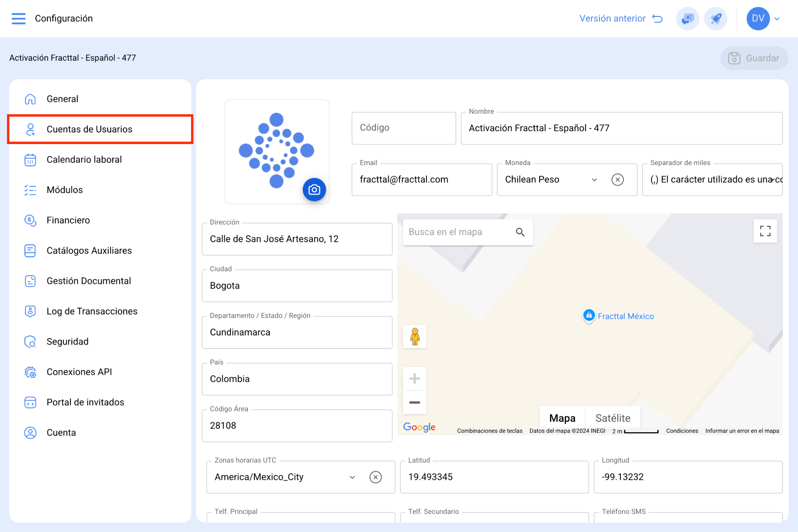Image resolution: width=798 pixels, height=532 pixels.
Task: Expand the Separador de miles dropdown
Action: (x=772, y=179)
